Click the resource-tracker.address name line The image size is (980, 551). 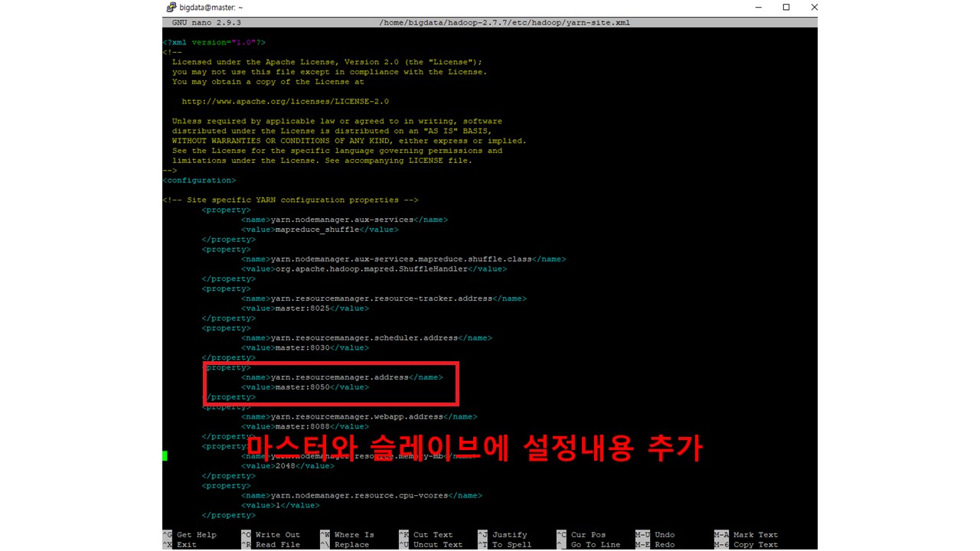coord(384,298)
